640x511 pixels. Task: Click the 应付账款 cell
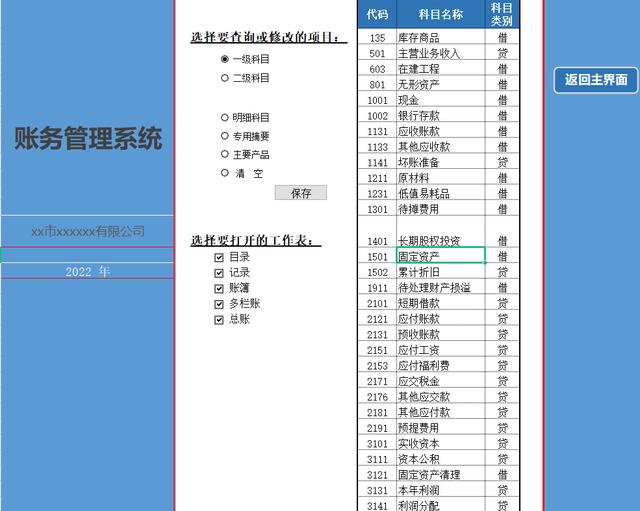[x=441, y=319]
